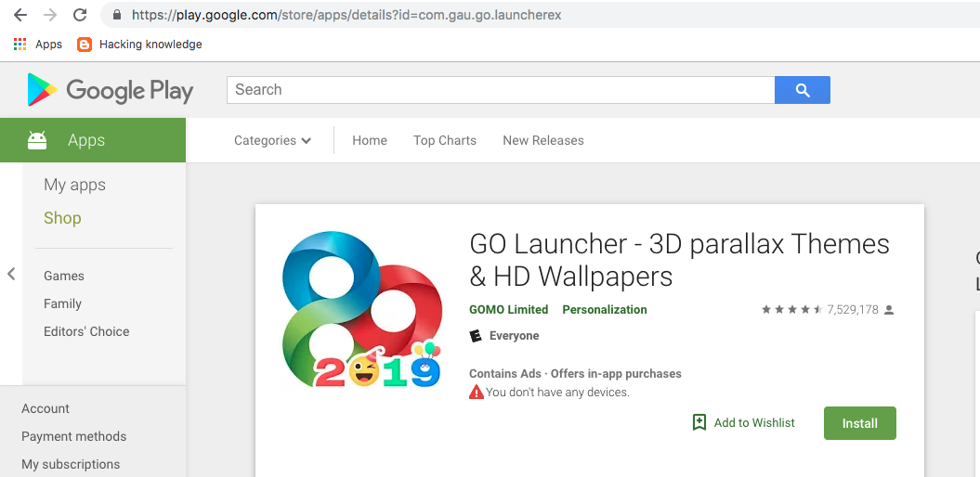
Task: Click the GOMO Limited developer link
Action: point(509,310)
